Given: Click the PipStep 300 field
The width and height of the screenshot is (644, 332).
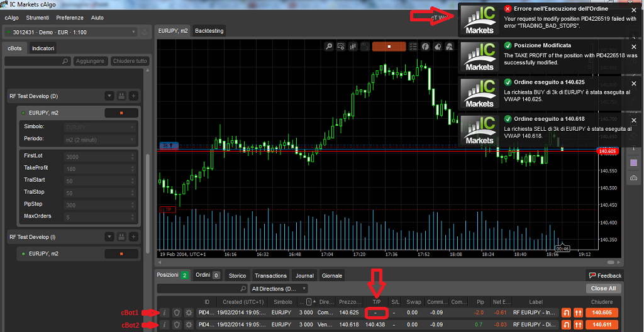Looking at the screenshot, I should pyautogui.click(x=100, y=204).
